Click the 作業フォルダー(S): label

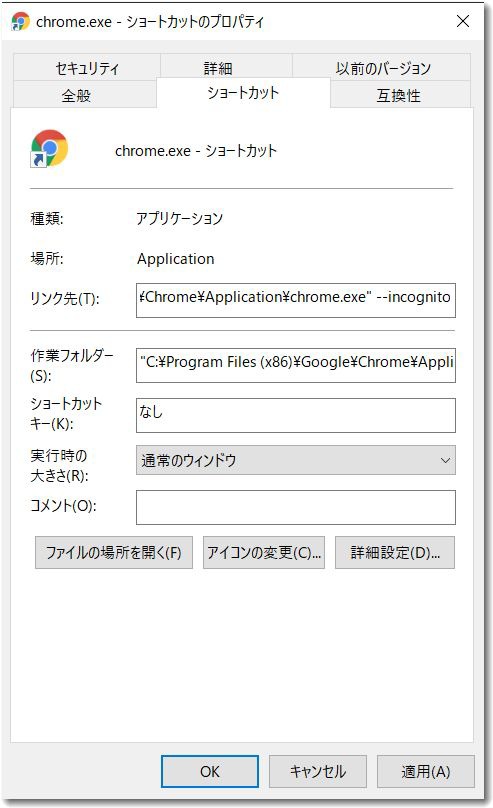point(71,365)
